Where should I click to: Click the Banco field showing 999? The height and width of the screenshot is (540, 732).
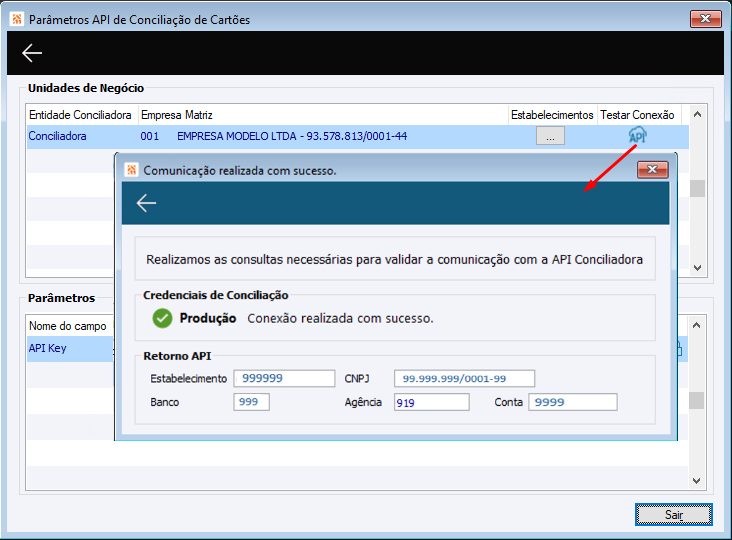251,402
